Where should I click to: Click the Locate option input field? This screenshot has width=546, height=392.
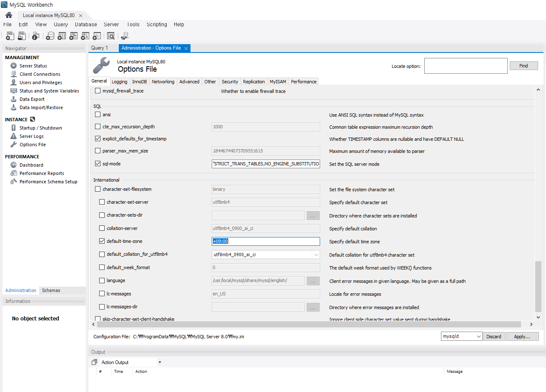(466, 66)
